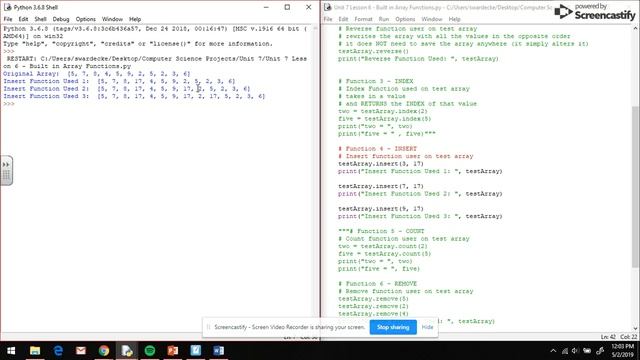Open Run menu in editor window

[x=384, y=19]
